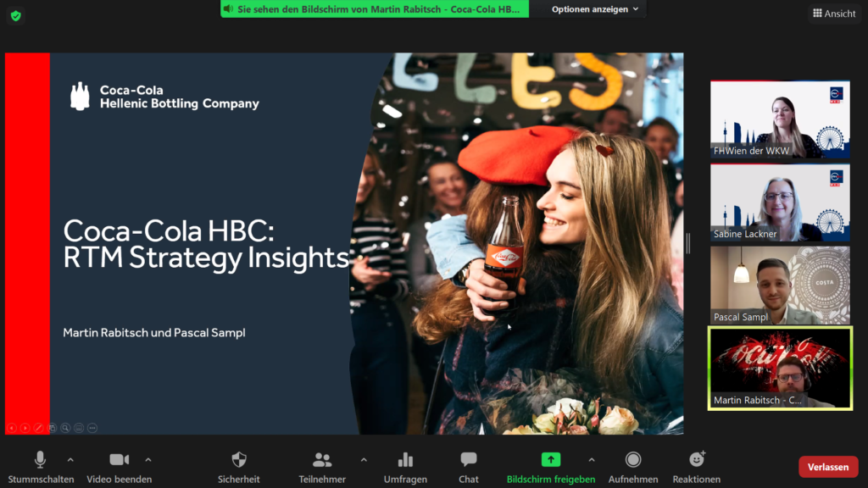Select FHWien der WKW video thumbnail
Viewport: 868px width, 488px height.
pos(780,119)
